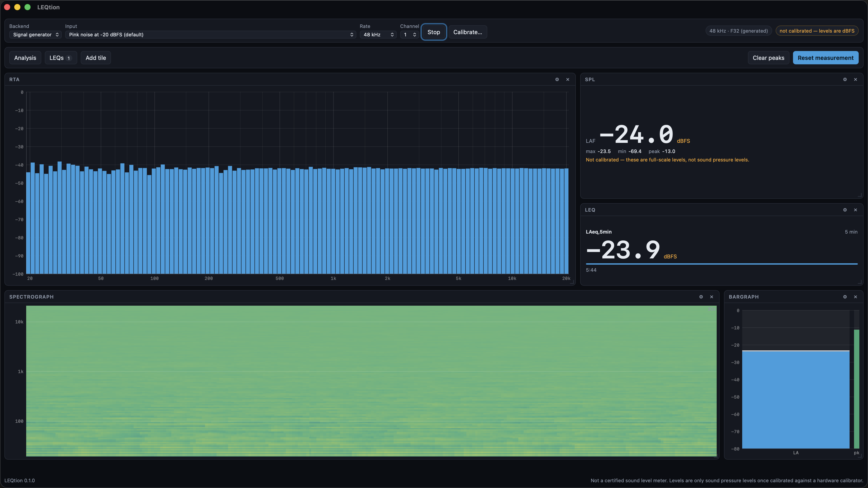This screenshot has width=868, height=488.
Task: Click the -23.9 dBFS LEQ reading
Action: pyautogui.click(x=631, y=250)
